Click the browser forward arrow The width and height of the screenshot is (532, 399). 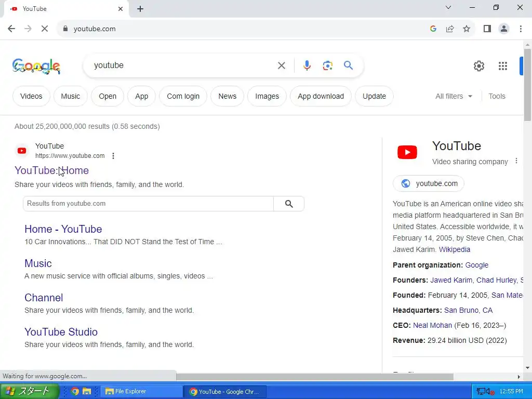28,29
